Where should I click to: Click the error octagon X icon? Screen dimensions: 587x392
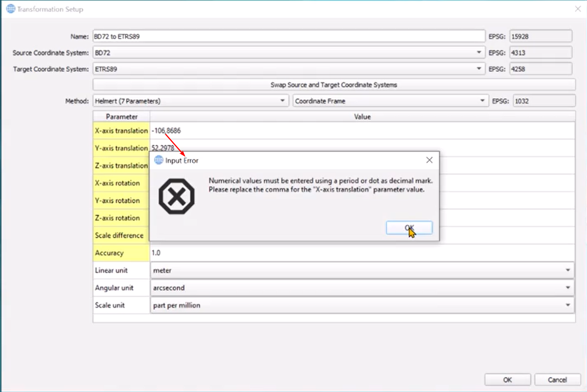point(176,196)
